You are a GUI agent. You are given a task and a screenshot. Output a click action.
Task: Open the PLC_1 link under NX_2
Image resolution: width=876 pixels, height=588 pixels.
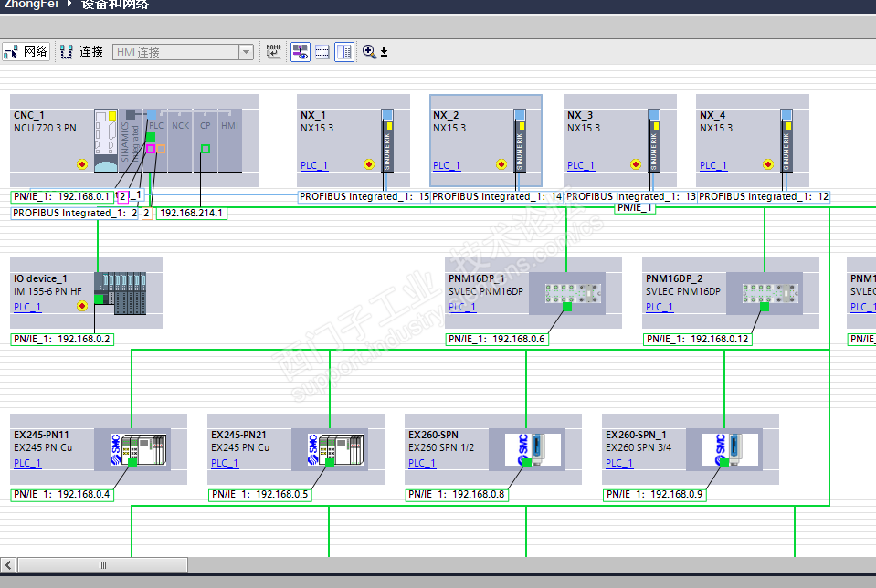(x=447, y=165)
